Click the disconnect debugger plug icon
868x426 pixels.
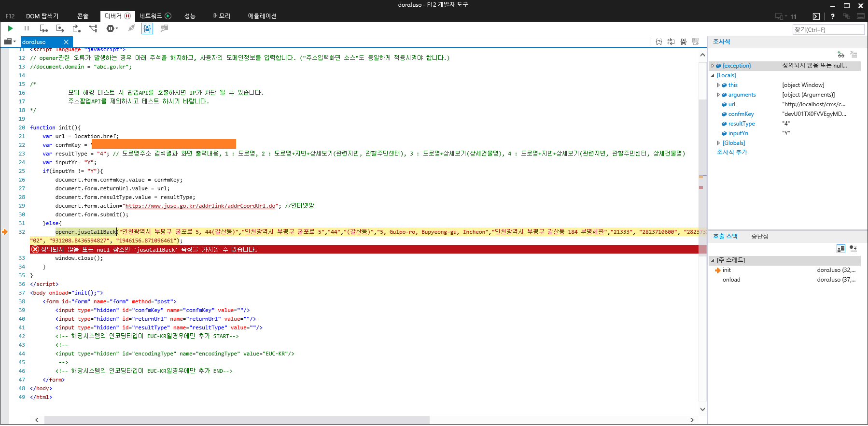tap(131, 28)
